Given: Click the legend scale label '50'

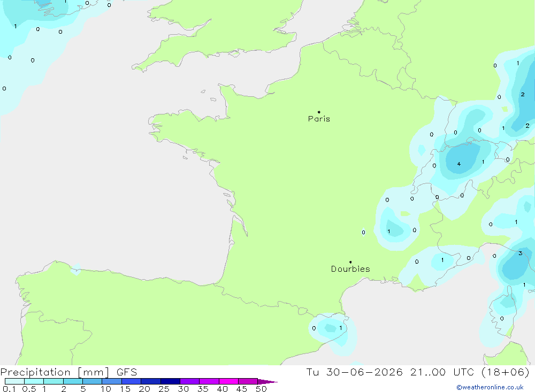Looking at the screenshot, I should tap(261, 389).
